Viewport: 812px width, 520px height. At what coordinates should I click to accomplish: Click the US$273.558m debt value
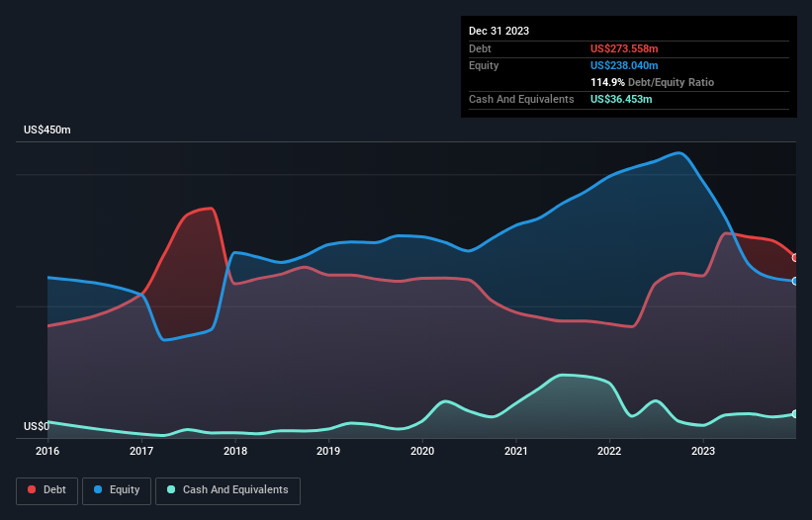coord(624,48)
